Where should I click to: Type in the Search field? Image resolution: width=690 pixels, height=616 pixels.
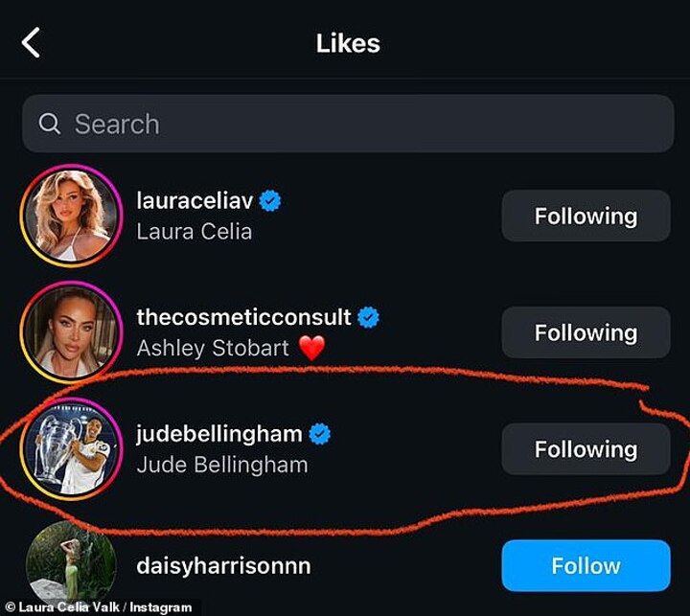[364, 124]
